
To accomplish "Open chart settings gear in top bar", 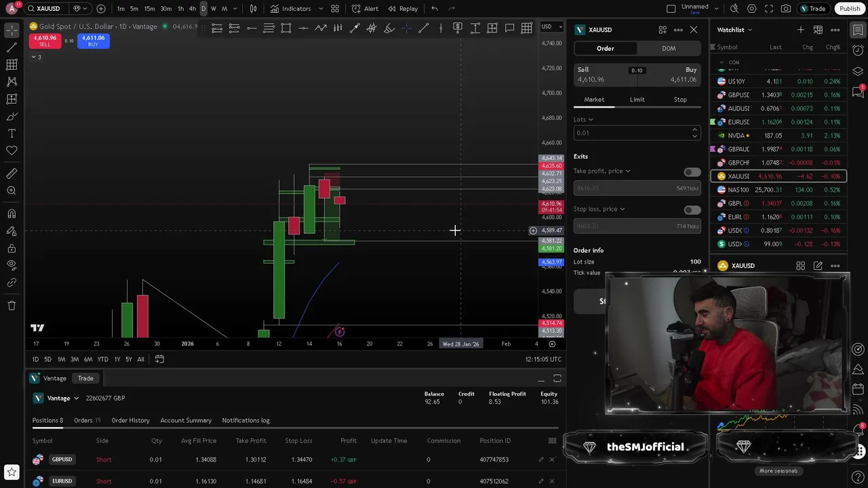I will (751, 9).
